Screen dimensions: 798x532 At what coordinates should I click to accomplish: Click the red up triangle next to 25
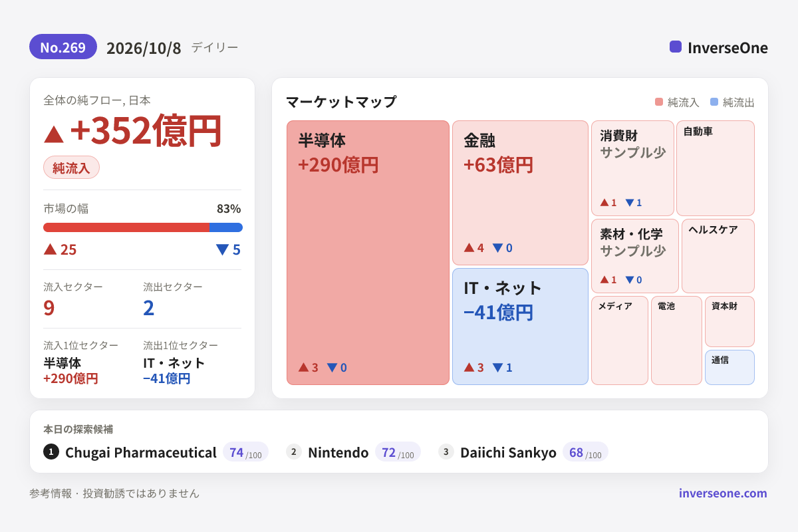pos(50,249)
